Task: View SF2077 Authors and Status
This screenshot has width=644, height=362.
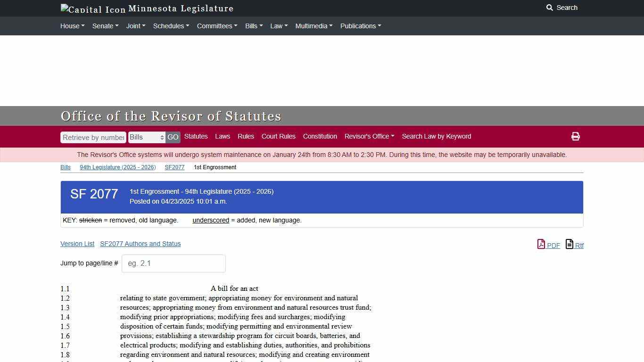Action: click(x=140, y=244)
